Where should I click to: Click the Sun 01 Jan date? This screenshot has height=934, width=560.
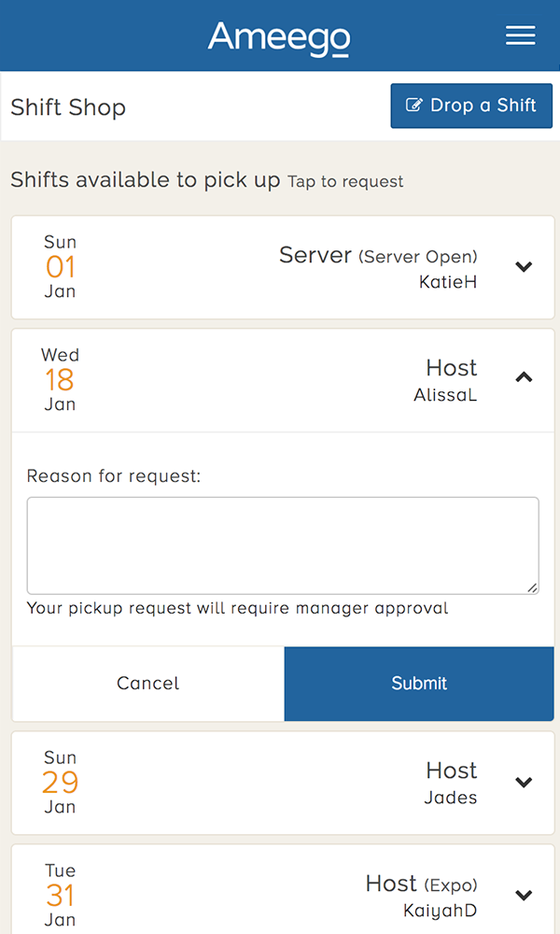[x=61, y=267]
